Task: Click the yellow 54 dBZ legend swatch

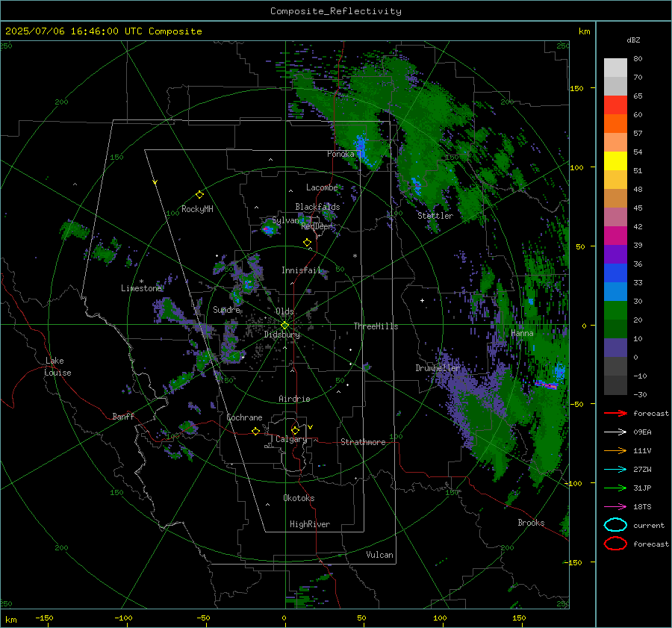Action: 615,161
